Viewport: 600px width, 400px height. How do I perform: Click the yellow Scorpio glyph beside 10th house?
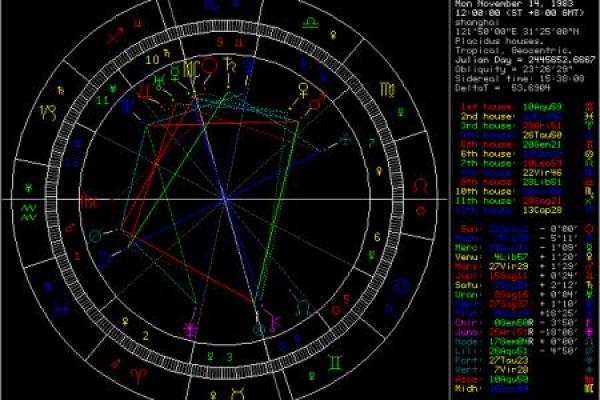[589, 191]
